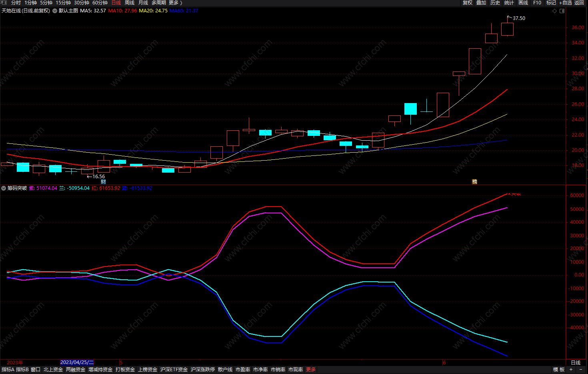Click the 模板 template button at bottom right

tap(559, 370)
